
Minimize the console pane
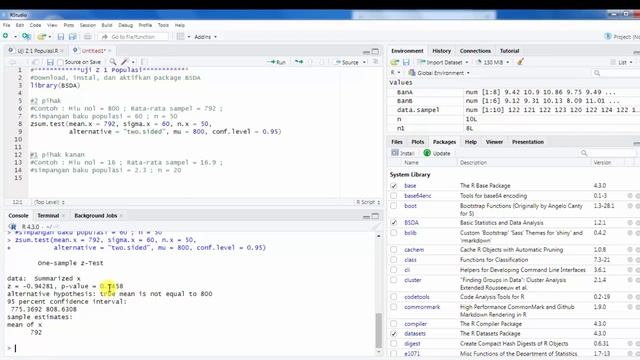(366, 216)
